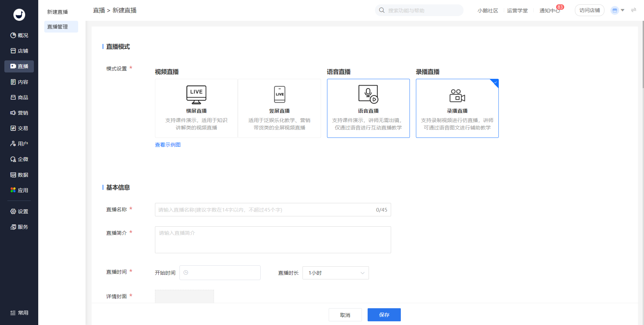Viewport: 644px width, 325px height.
Task: Open the 应用 apps section
Action: pos(19,190)
